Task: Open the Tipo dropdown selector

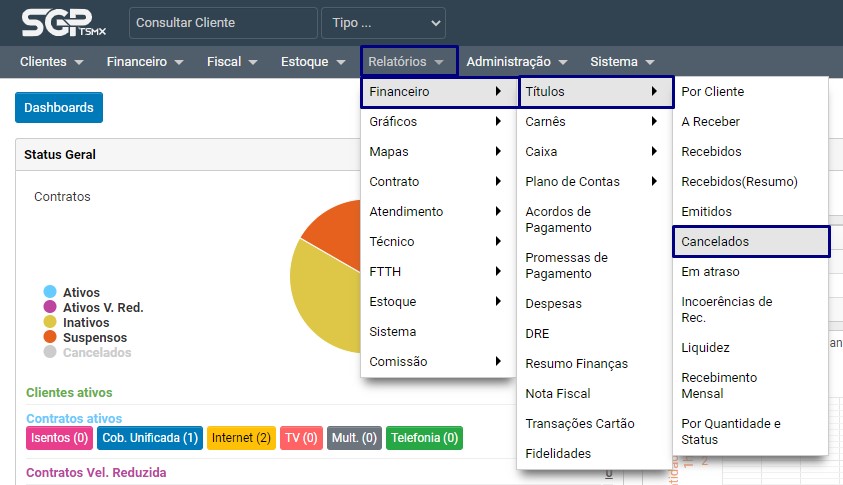Action: (383, 22)
